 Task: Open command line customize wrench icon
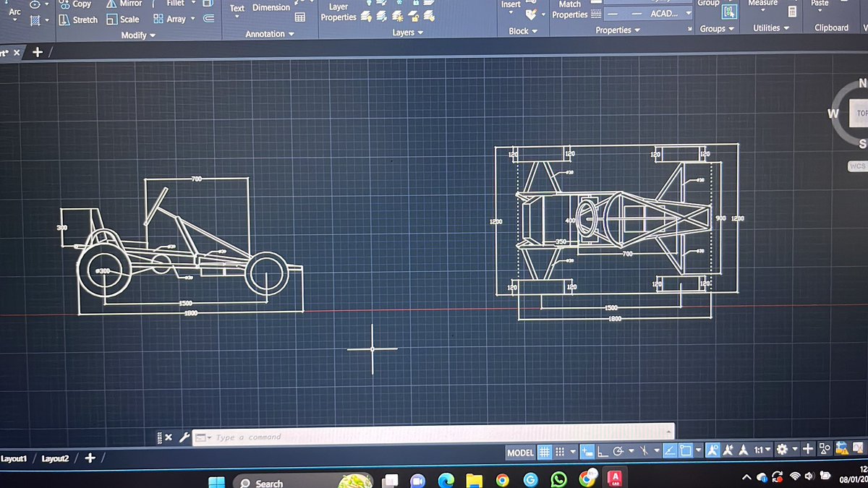coord(184,437)
